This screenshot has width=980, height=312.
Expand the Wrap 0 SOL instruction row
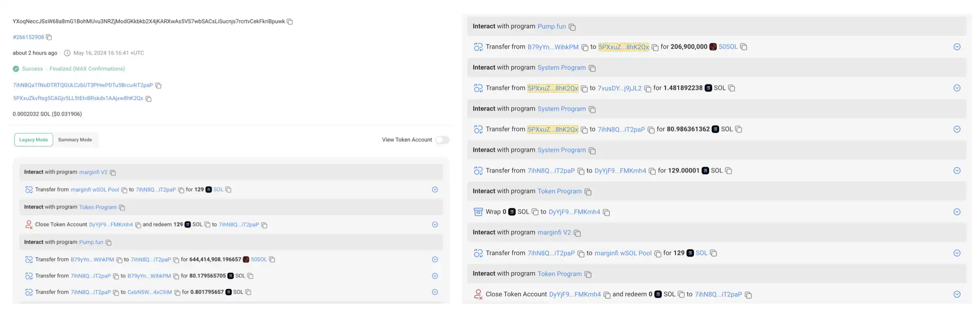click(x=957, y=212)
